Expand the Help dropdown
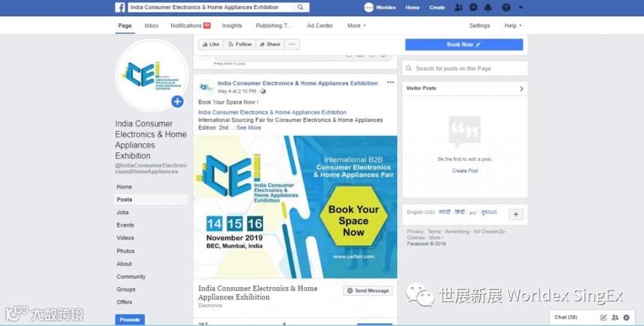This screenshot has width=644, height=326. click(513, 26)
